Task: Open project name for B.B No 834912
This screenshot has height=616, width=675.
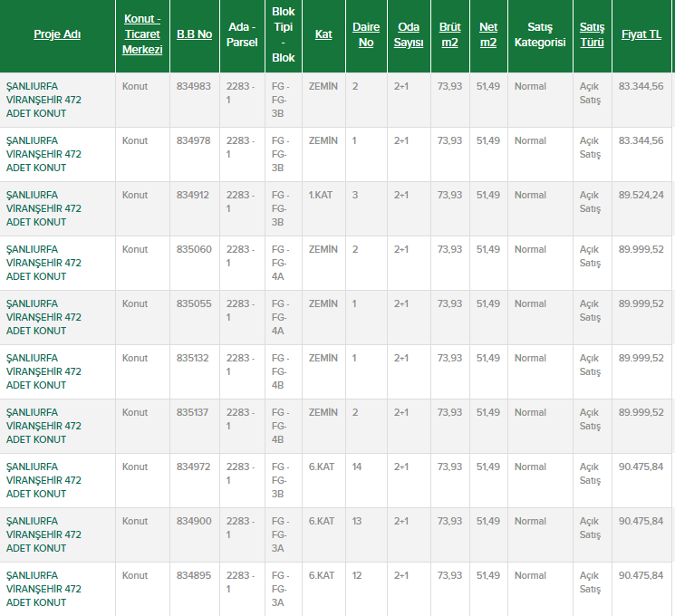Action: [43, 208]
